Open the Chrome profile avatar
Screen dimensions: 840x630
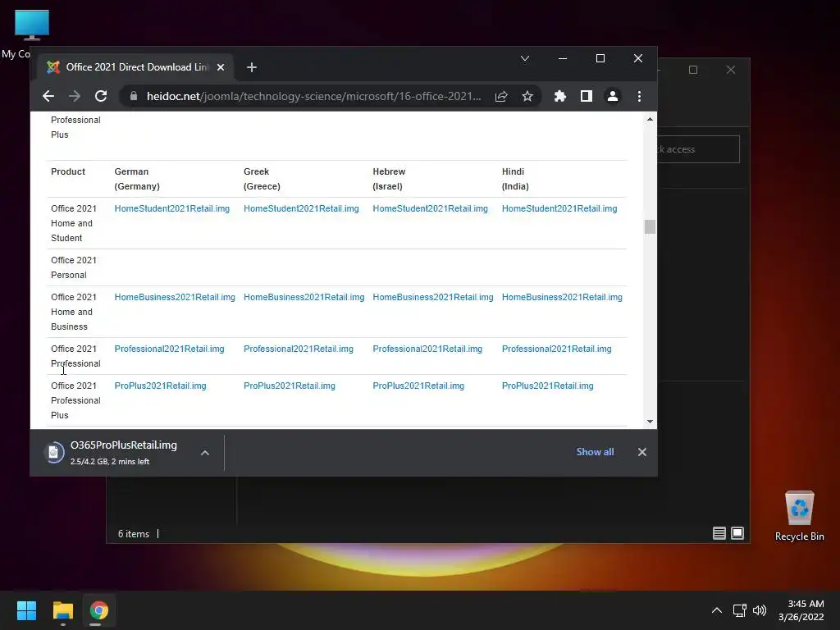click(612, 97)
